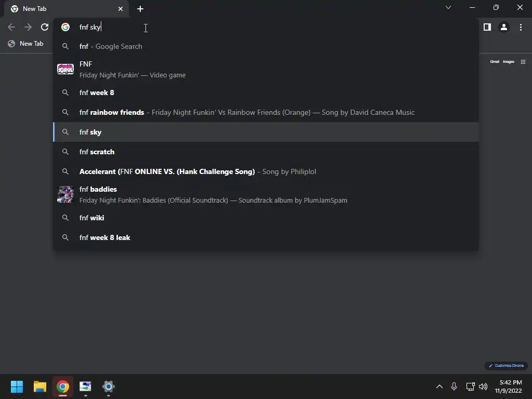
Task: Open the side panel icon
Action: coord(487,27)
